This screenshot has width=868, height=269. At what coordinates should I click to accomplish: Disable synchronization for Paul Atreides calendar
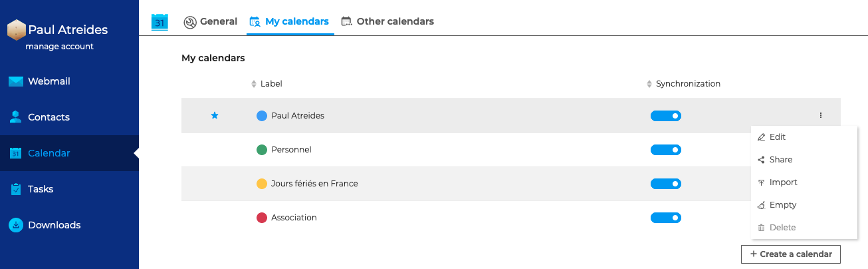tap(666, 116)
